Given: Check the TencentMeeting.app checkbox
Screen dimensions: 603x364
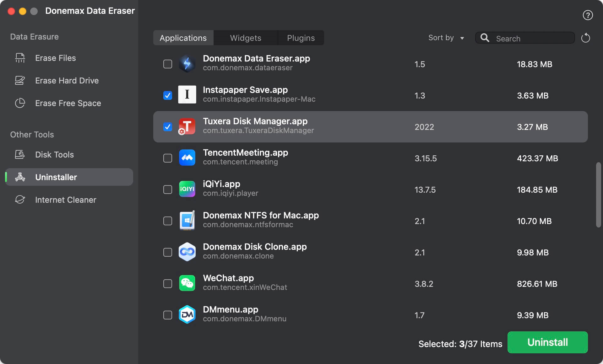Looking at the screenshot, I should pos(168,158).
